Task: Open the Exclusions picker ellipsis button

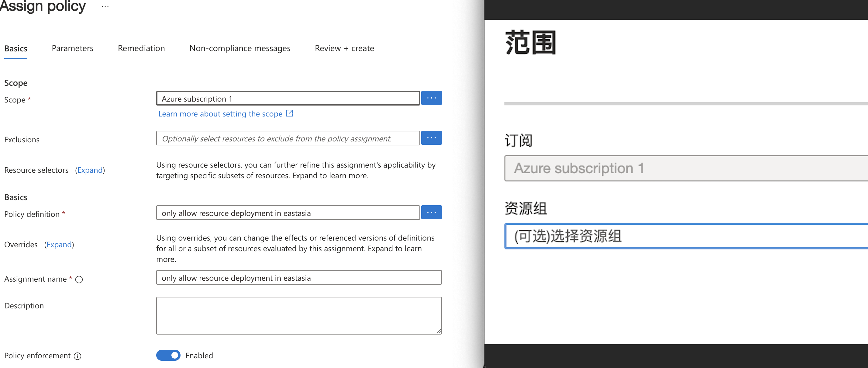Action: coord(431,138)
